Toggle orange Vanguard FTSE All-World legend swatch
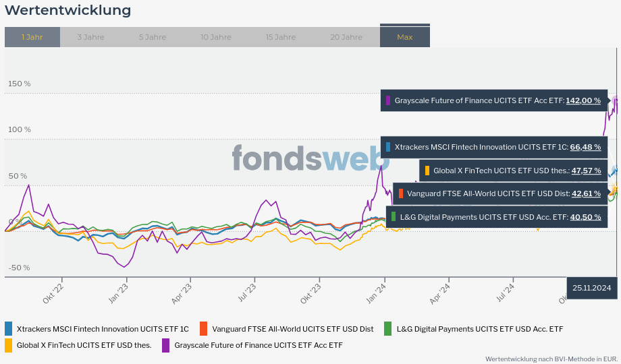The width and height of the screenshot is (621, 364). (x=203, y=329)
